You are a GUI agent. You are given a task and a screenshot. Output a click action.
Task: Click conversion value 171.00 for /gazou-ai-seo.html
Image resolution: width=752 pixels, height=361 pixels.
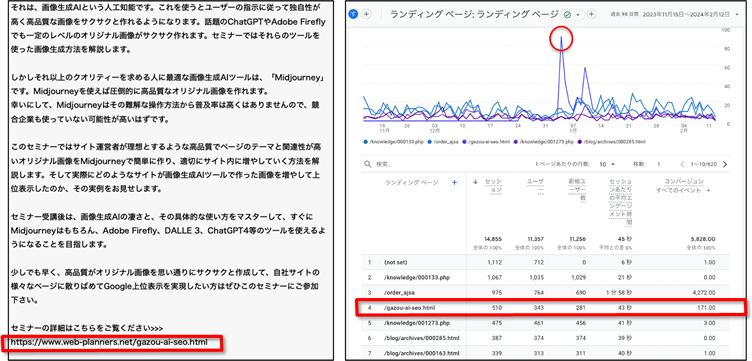(707, 307)
